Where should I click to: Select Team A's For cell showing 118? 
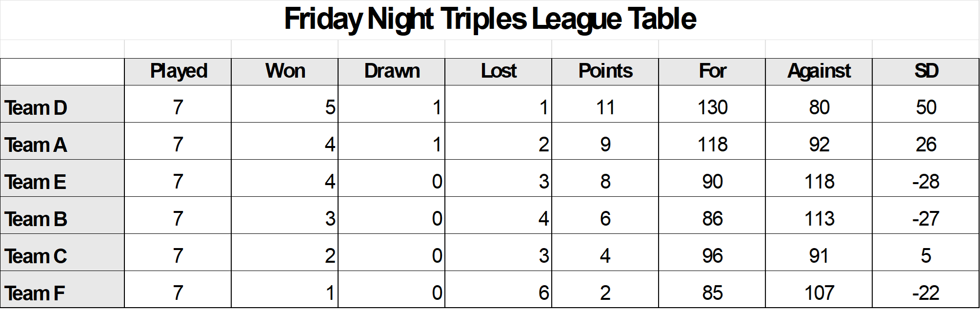click(x=712, y=145)
